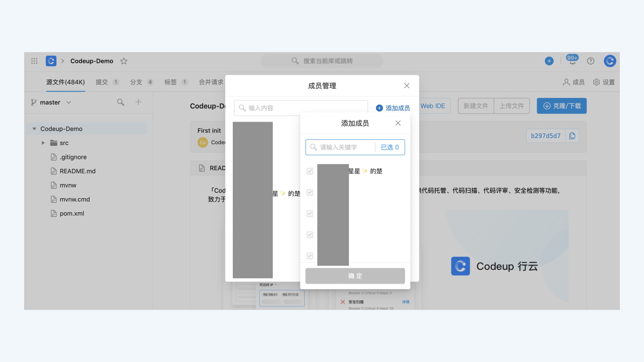Open the help question mark icon

[591, 61]
